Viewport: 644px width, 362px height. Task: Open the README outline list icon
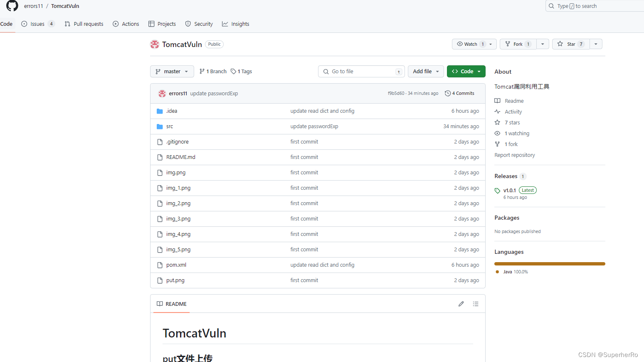coord(475,304)
